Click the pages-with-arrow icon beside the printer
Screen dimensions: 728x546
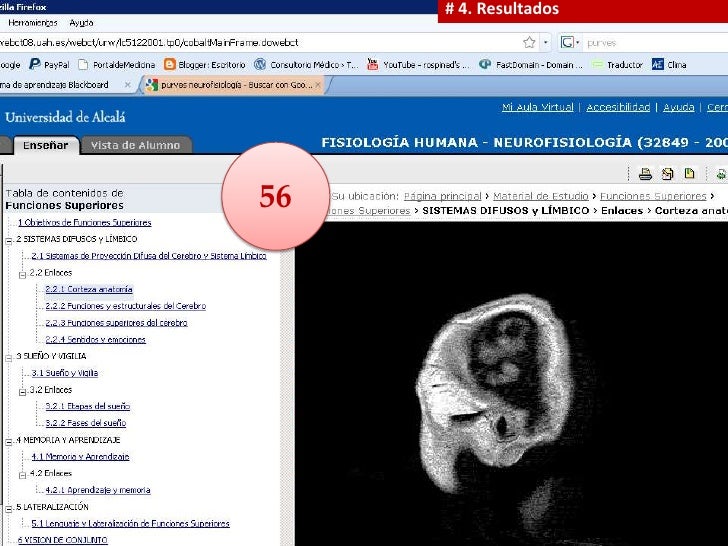click(667, 174)
